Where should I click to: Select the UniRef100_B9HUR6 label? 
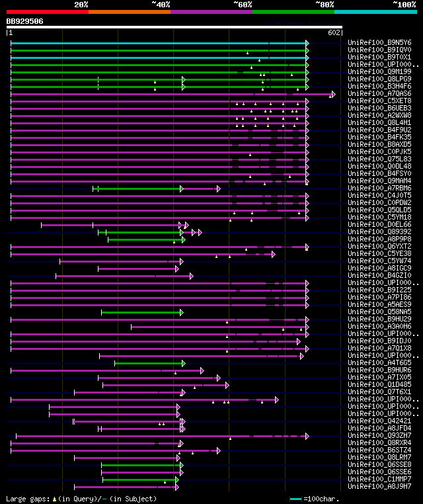pos(379,370)
